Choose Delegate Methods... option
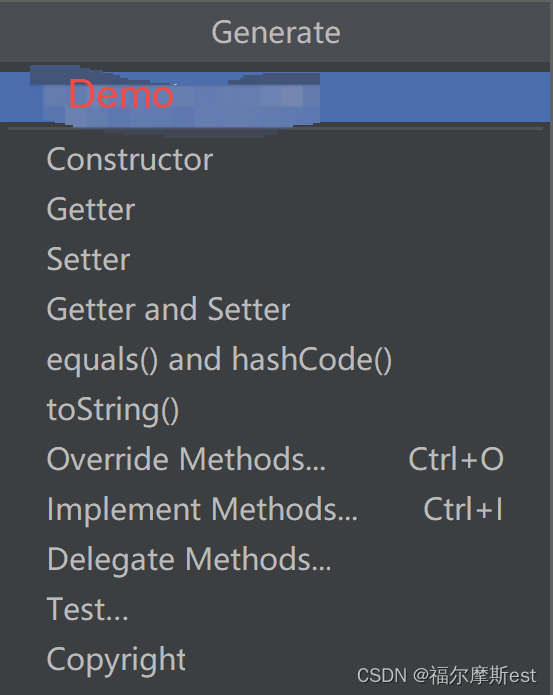The width and height of the screenshot is (553, 695). point(275,559)
